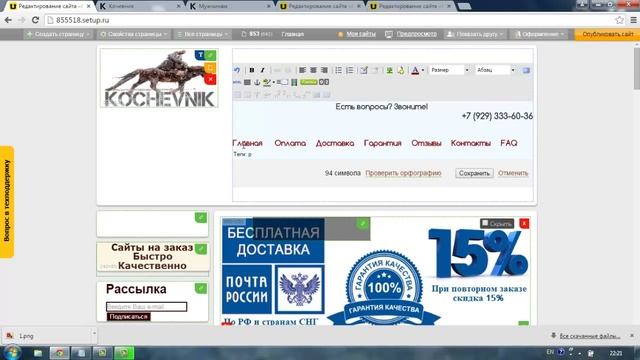Screen dimensions: 640x360
Task: Remove the banner with red X
Action: [524, 223]
